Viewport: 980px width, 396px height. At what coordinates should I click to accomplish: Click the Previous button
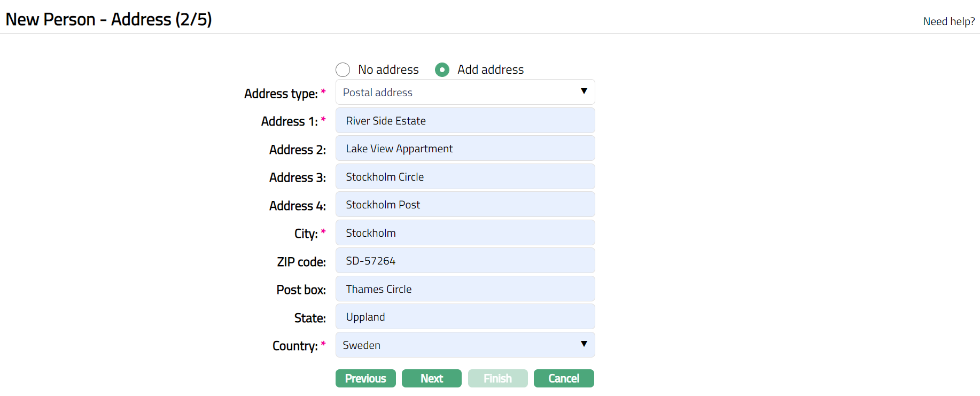click(x=365, y=378)
